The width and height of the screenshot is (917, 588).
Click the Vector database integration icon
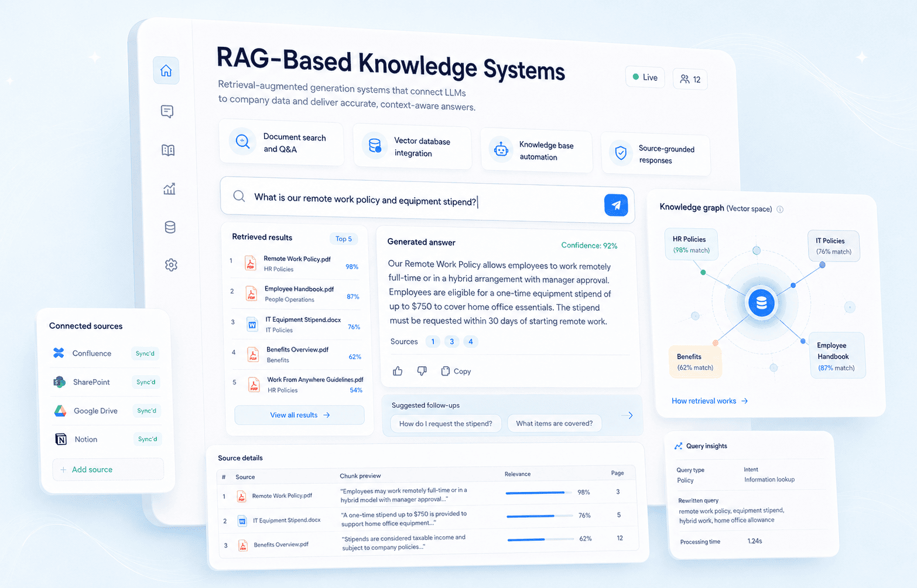375,146
